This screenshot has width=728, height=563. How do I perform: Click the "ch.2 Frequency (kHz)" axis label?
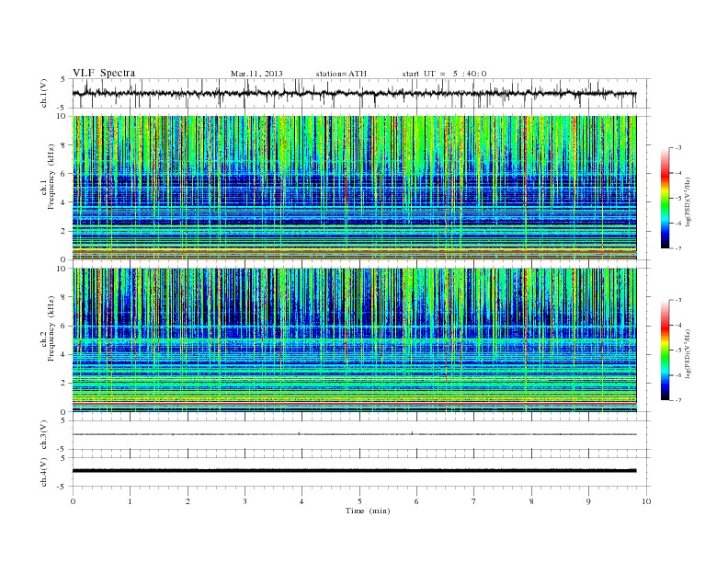point(48,328)
